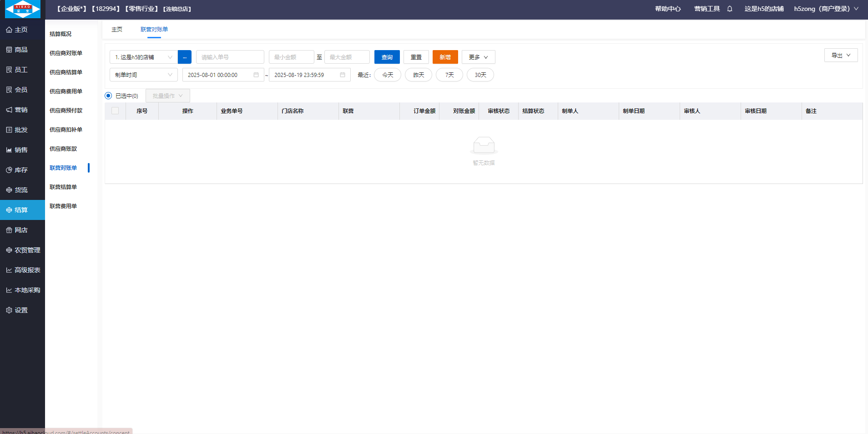868x434 pixels.
Task: Click calendar icon in start date field
Action: [256, 75]
